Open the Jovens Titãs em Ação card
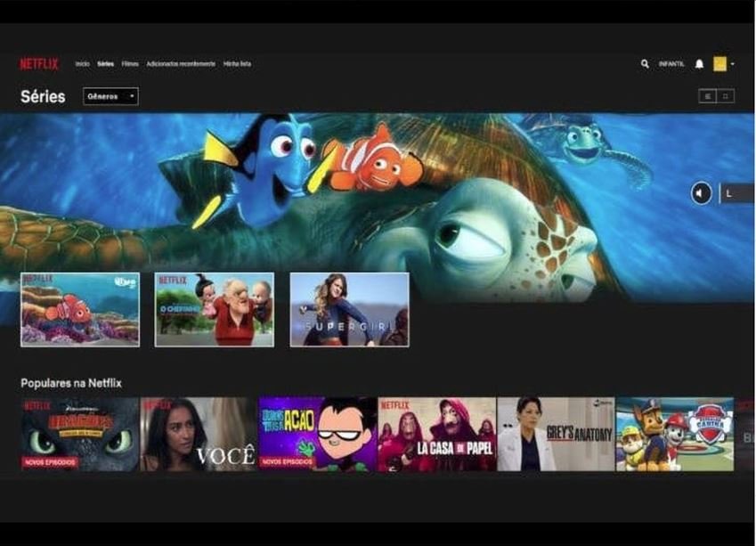Screen dimensions: 756x546 tap(318, 434)
